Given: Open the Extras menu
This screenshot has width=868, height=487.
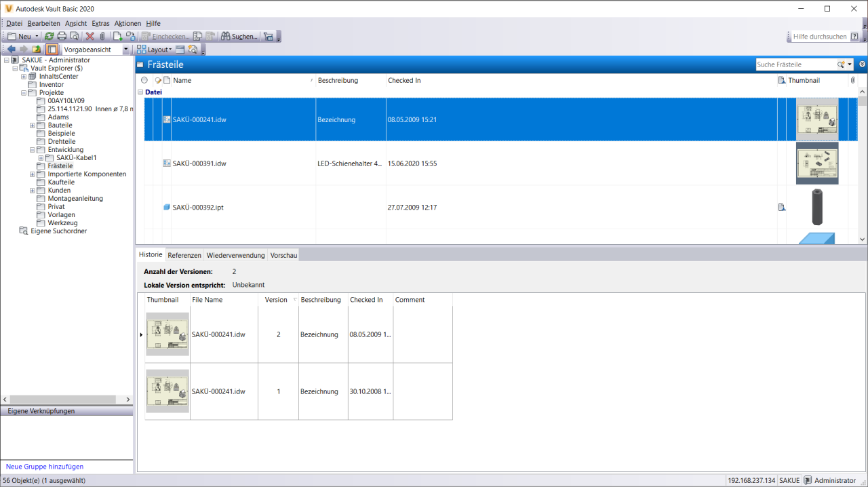Looking at the screenshot, I should (x=100, y=23).
